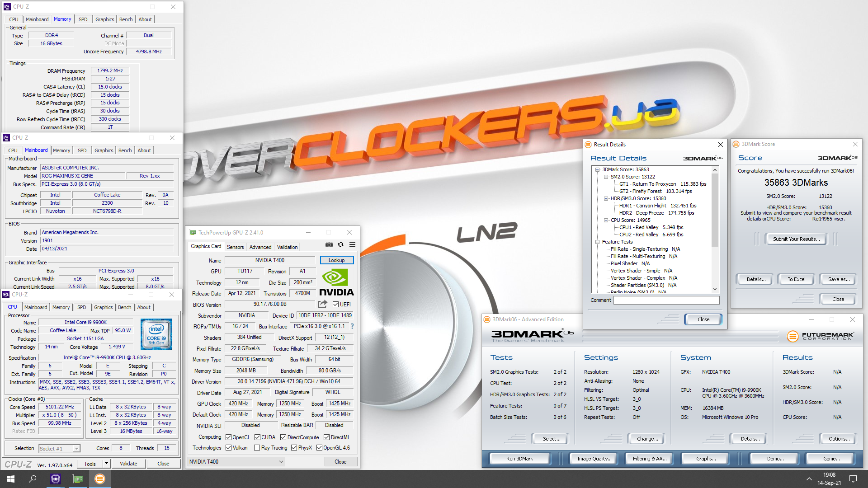Open notification center icon

(x=853, y=479)
